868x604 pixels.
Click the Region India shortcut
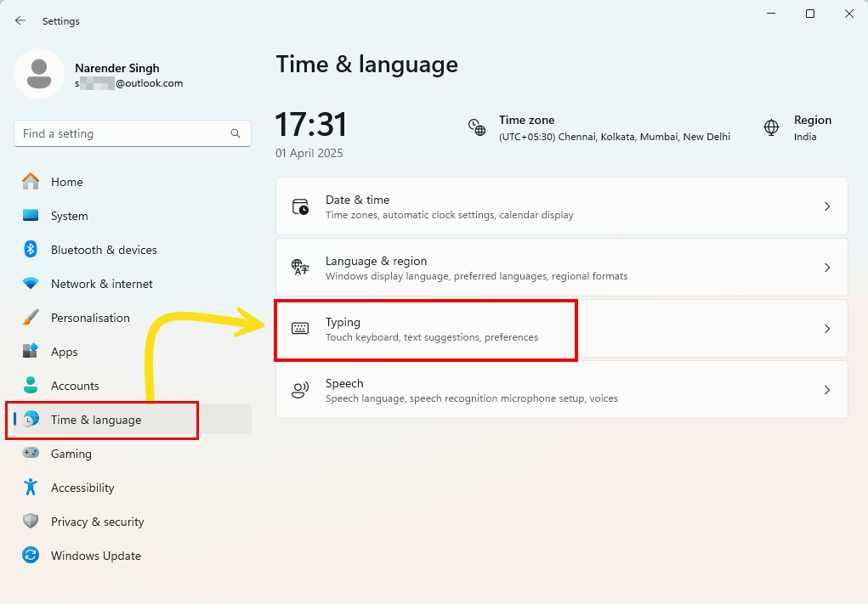[x=797, y=127]
